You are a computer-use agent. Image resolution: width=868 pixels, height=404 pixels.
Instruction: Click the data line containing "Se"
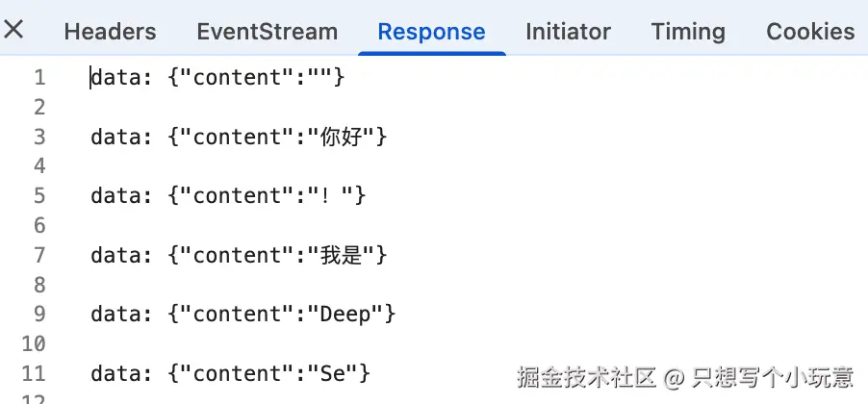pos(231,372)
